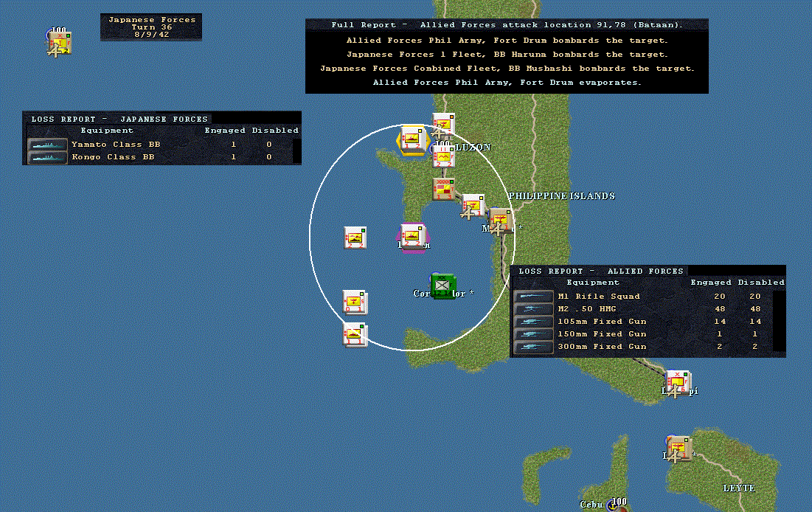The height and width of the screenshot is (512, 812).
Task: Click the Kongo Class BB ship icon
Action: [47, 157]
